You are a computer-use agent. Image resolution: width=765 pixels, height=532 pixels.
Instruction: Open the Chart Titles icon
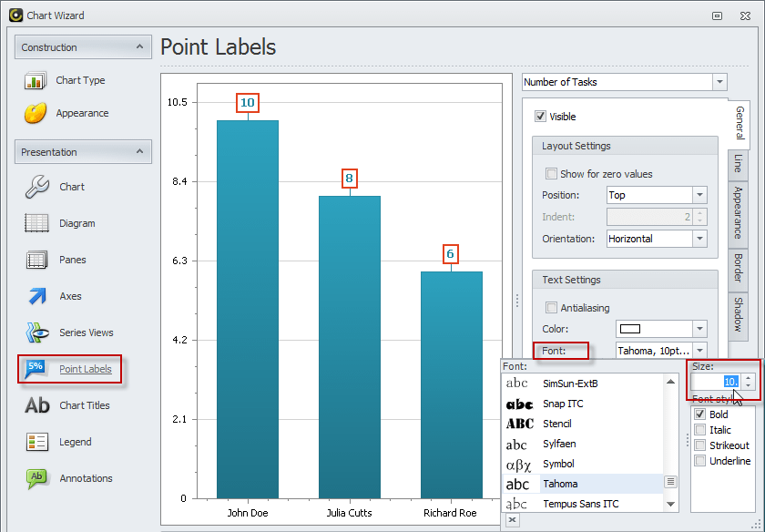click(36, 406)
